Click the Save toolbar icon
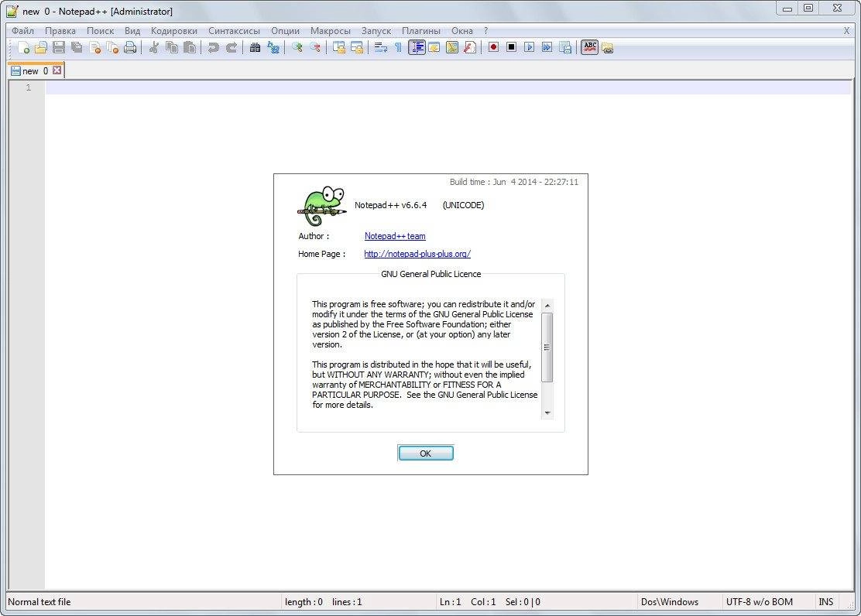 [x=59, y=48]
